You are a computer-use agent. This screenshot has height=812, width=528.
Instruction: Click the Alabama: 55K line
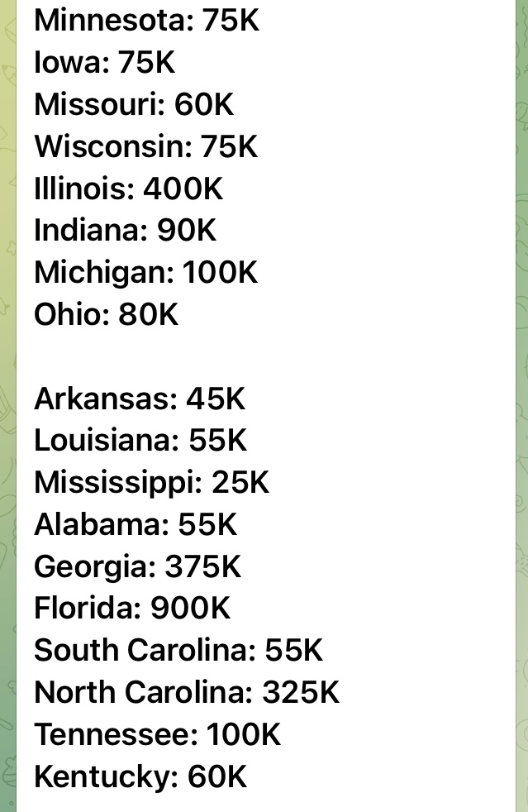tap(136, 525)
